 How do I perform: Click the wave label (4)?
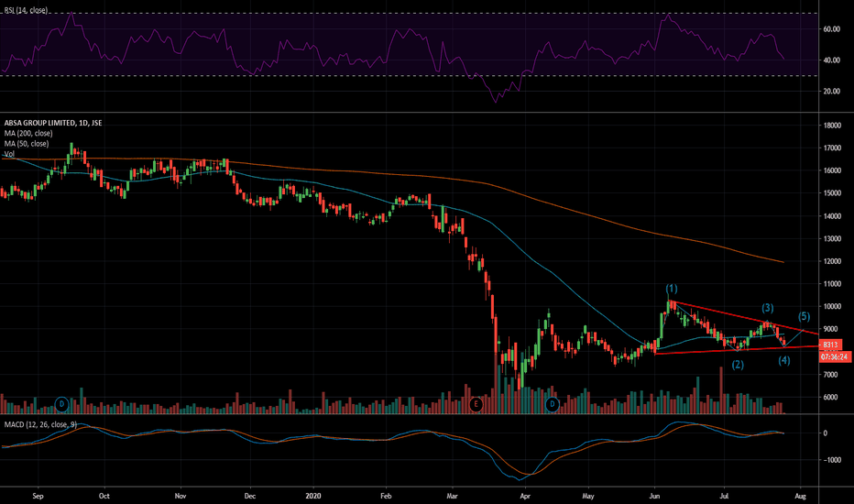[x=783, y=360]
